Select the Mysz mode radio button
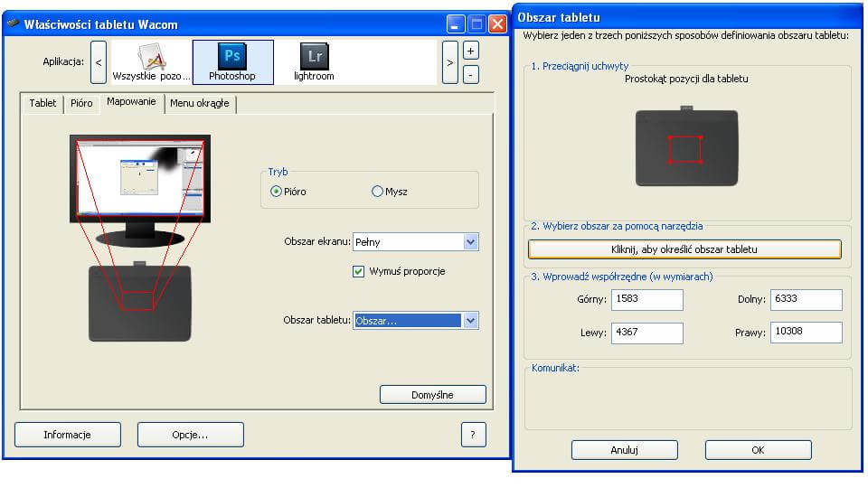Screen dimensions: 868x488 click(377, 192)
